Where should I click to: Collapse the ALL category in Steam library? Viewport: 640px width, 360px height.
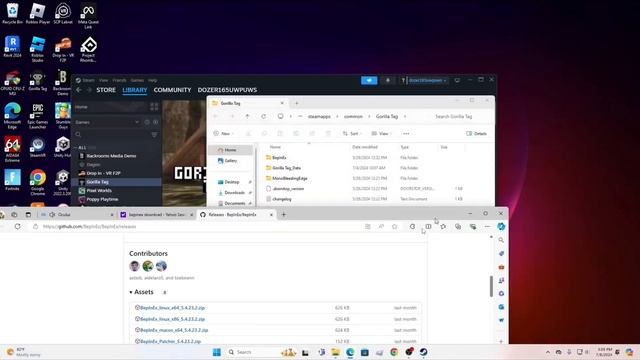click(x=76, y=147)
